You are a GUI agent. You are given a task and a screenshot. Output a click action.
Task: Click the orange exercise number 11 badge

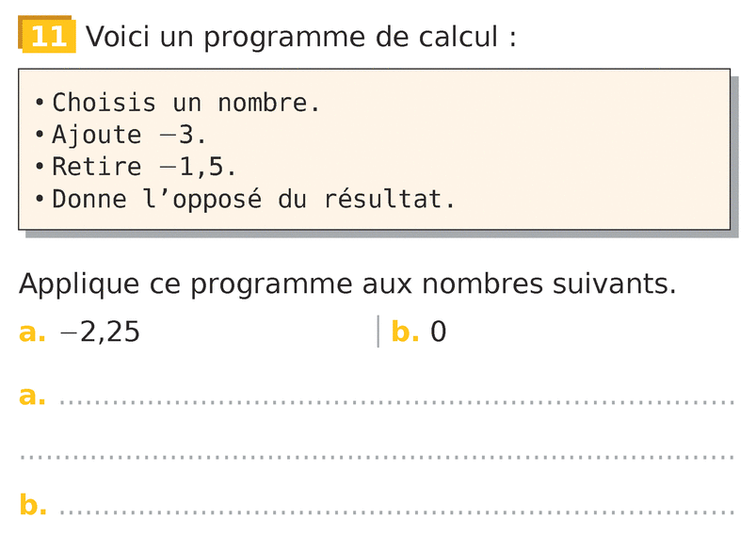47,36
